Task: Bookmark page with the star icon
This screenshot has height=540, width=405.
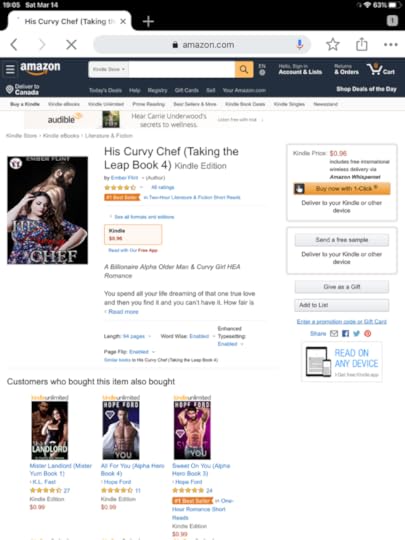Action: [333, 44]
